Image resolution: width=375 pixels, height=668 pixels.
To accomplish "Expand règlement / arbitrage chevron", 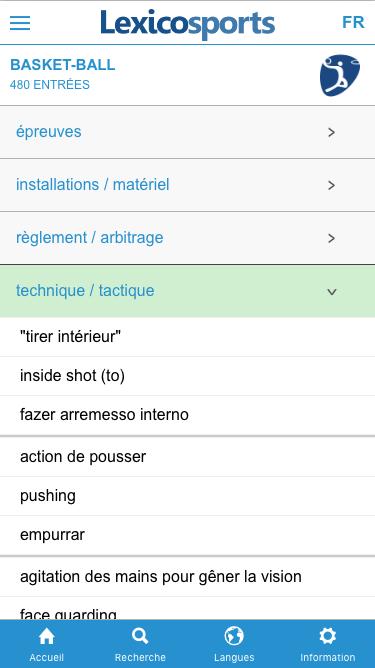I will pyautogui.click(x=332, y=238).
